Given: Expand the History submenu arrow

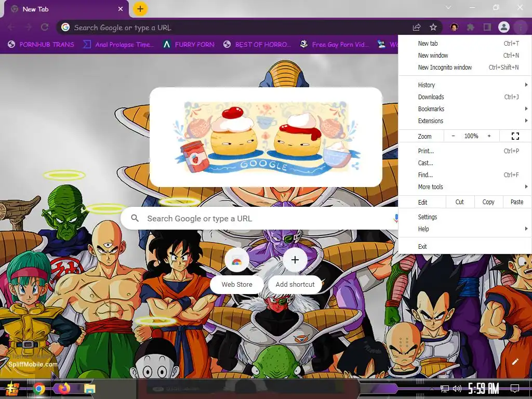Looking at the screenshot, I should (x=526, y=85).
